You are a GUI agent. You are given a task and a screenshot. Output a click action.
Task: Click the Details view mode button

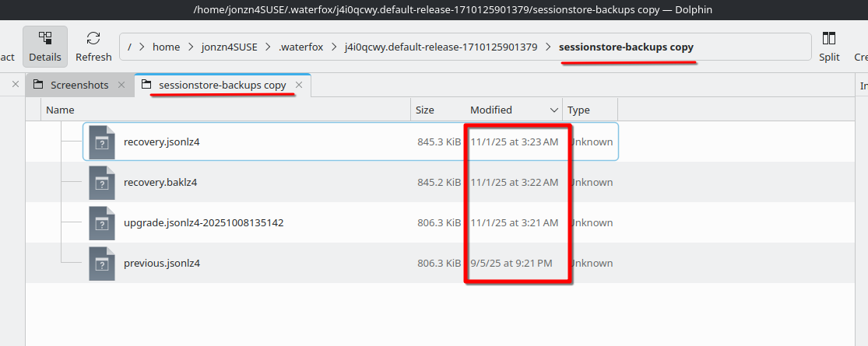tap(45, 47)
